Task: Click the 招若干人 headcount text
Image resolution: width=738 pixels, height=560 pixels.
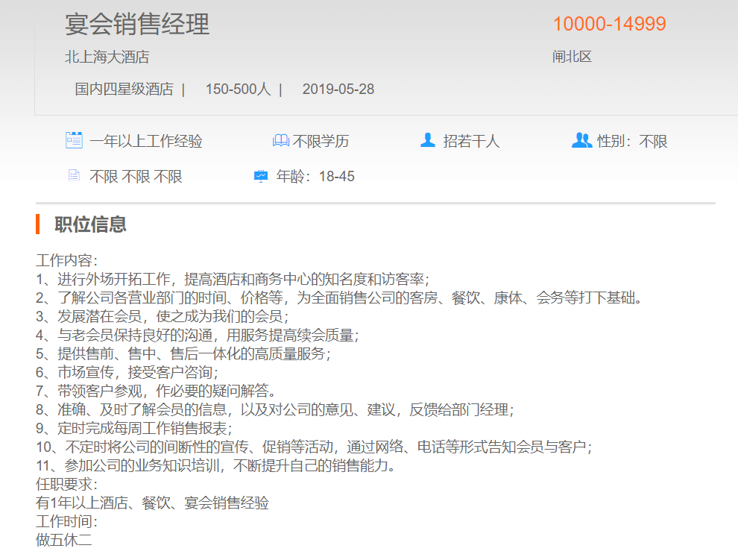Action: click(471, 141)
